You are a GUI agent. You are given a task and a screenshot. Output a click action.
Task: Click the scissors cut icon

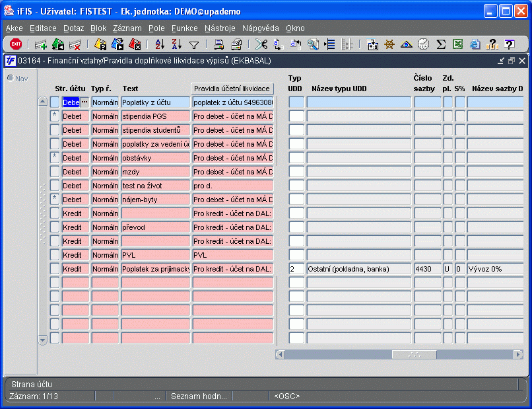pyautogui.click(x=261, y=44)
